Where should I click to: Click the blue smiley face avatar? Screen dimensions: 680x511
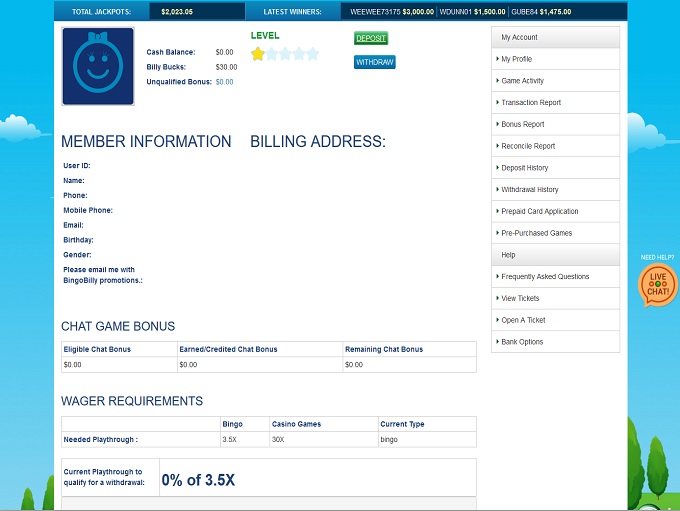coord(98,66)
